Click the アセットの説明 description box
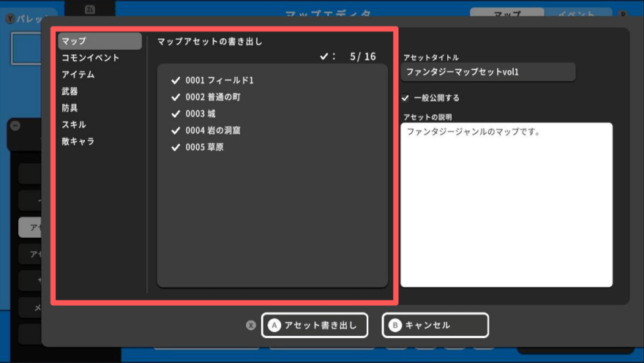This screenshot has width=644, height=363. pos(506,205)
